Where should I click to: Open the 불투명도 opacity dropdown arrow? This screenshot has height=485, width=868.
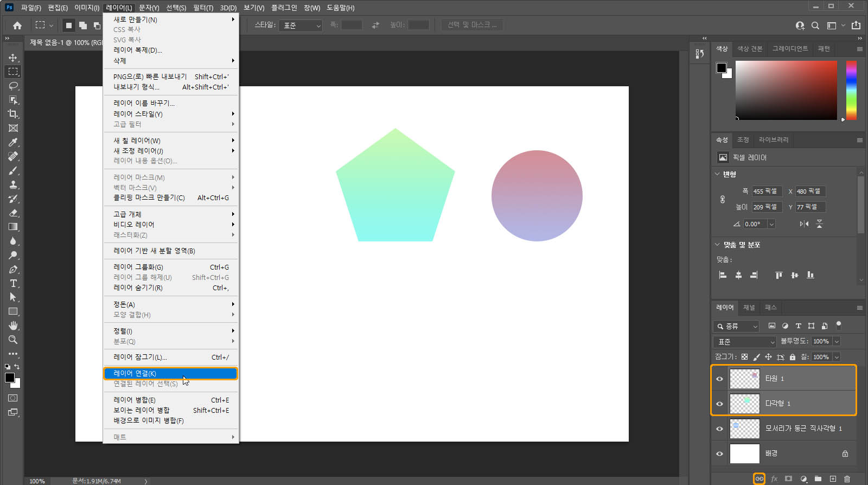(x=837, y=341)
